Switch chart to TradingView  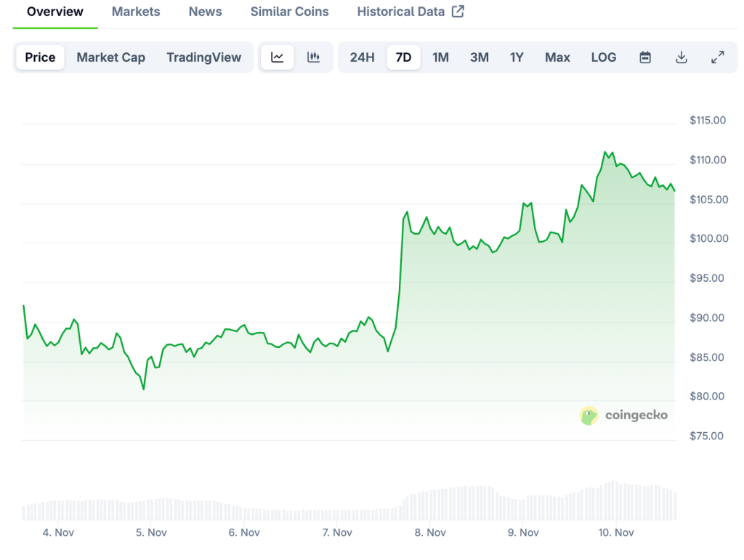[x=203, y=57]
